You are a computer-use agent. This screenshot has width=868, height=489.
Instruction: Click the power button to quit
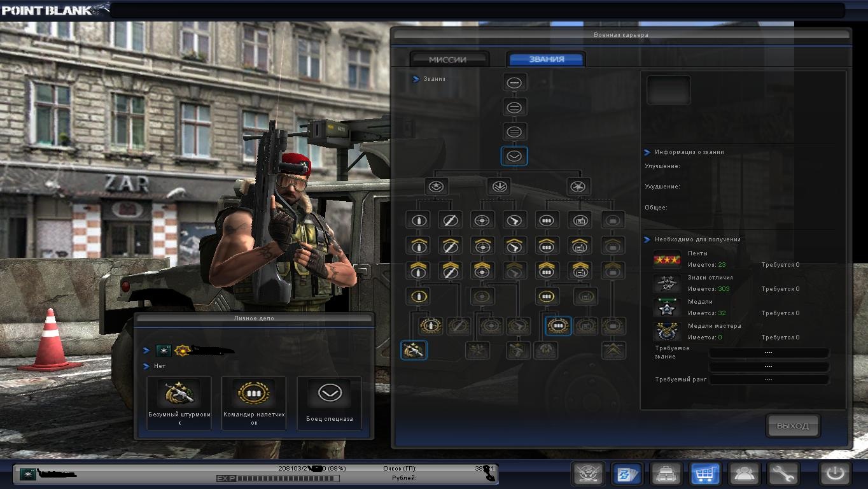[835, 474]
